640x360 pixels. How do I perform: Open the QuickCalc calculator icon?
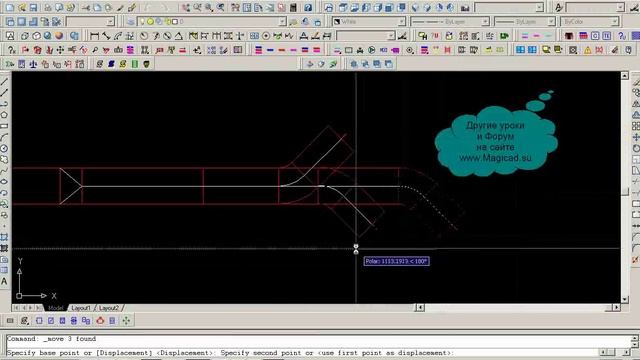293,7
